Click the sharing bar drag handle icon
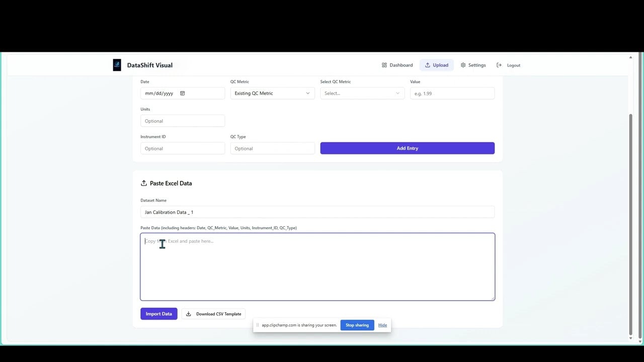 (258, 325)
